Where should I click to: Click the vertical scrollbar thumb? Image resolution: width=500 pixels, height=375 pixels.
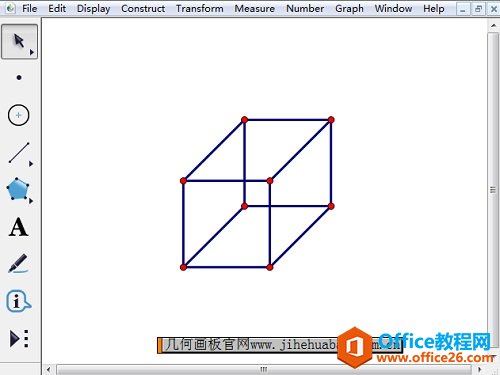pos(493,190)
